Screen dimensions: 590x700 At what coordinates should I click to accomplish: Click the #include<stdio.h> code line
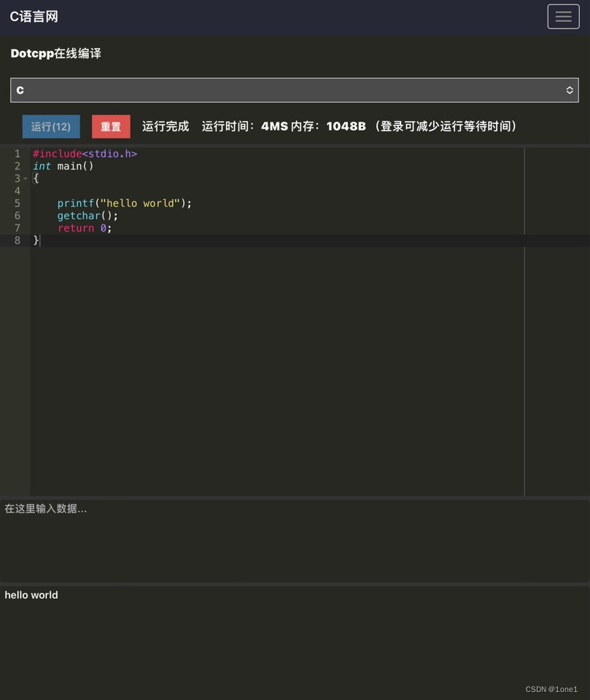pyautogui.click(x=85, y=154)
